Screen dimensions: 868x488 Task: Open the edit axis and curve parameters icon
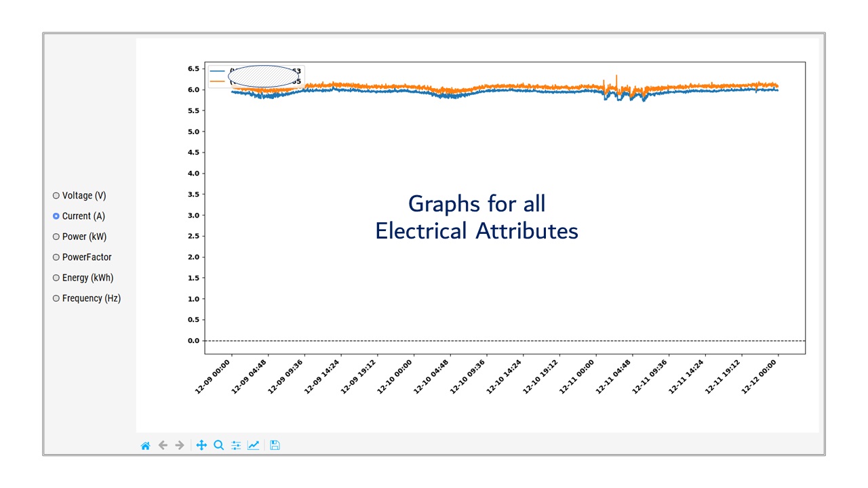pyautogui.click(x=253, y=445)
